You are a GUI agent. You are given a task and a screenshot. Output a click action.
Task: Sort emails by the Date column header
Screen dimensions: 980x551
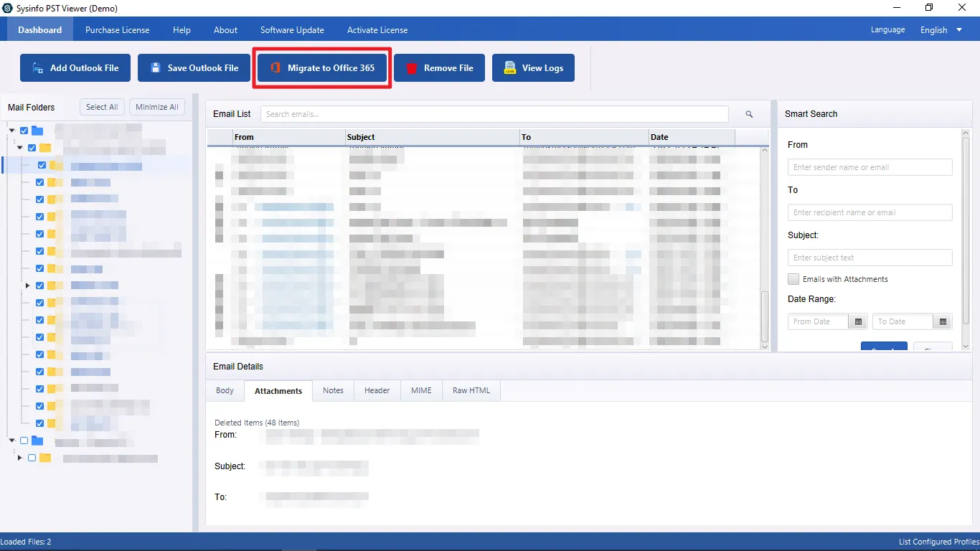pos(692,137)
